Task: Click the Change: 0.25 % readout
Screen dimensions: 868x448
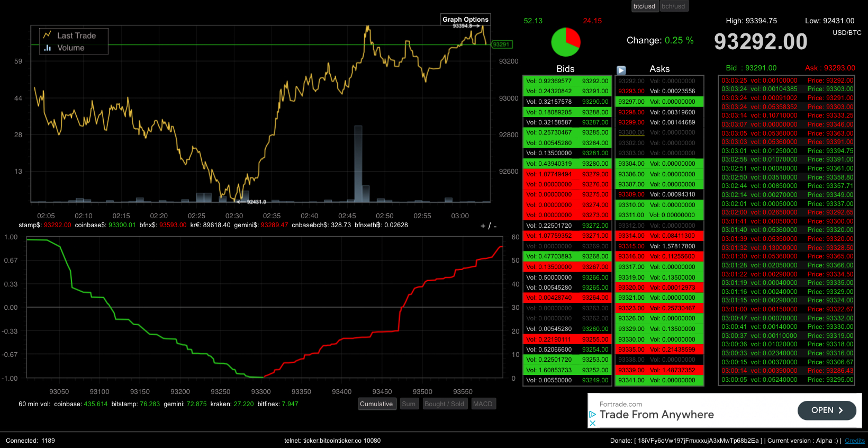Action: coord(660,41)
